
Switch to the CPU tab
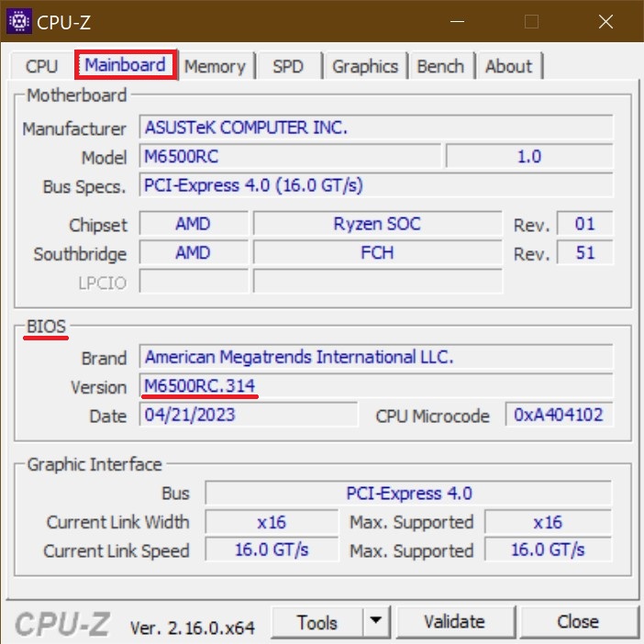[x=41, y=66]
